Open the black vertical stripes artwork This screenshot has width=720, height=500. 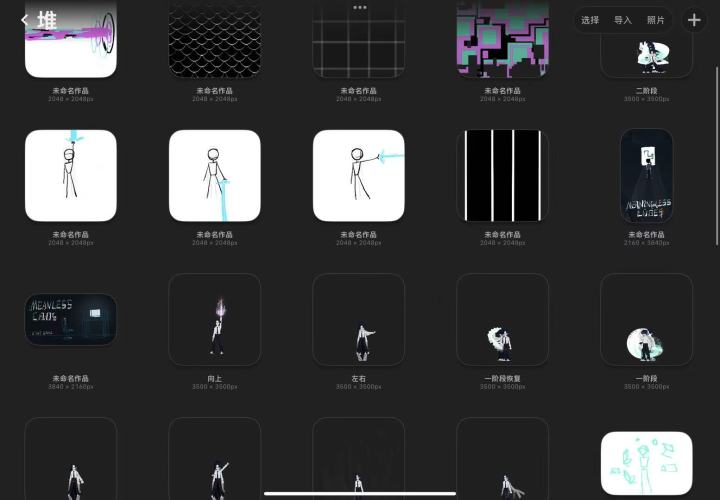coord(503,175)
